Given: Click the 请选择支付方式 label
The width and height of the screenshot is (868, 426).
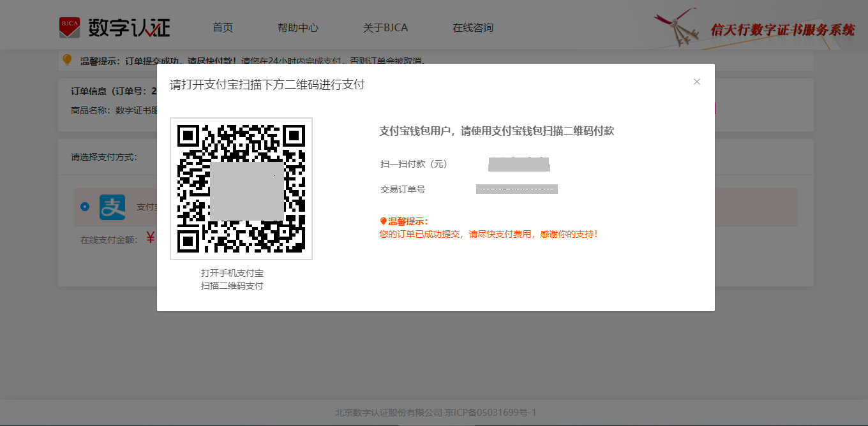Looking at the screenshot, I should (104, 157).
